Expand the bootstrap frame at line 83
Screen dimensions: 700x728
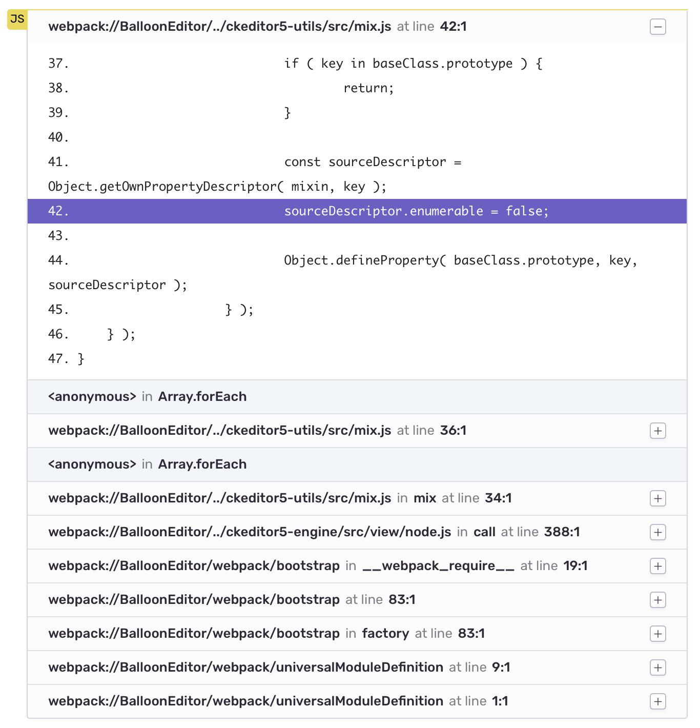click(x=658, y=600)
